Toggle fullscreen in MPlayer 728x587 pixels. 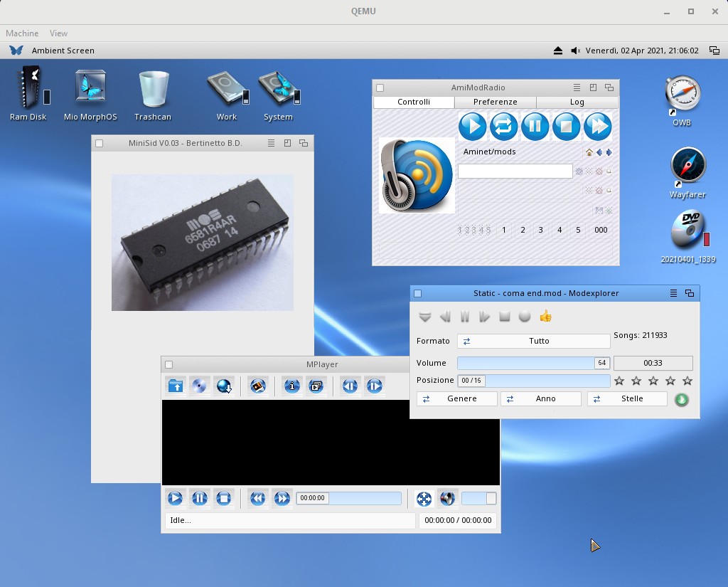click(423, 499)
